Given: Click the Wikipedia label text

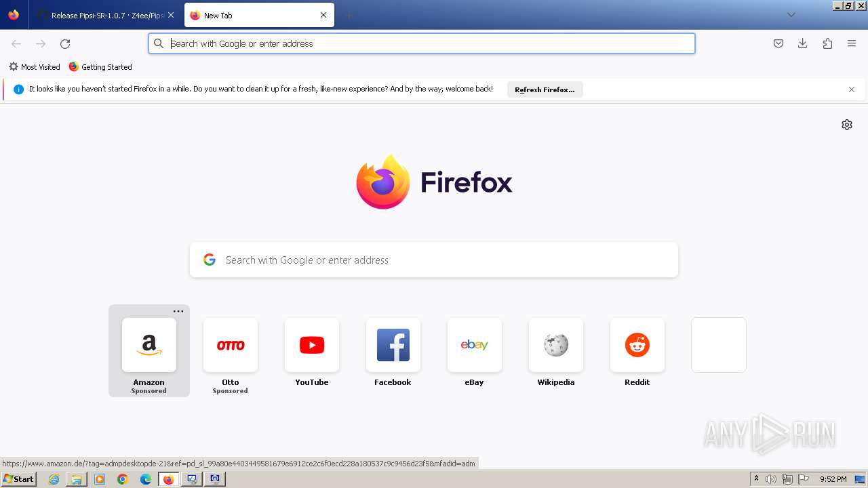Looking at the screenshot, I should click(556, 382).
